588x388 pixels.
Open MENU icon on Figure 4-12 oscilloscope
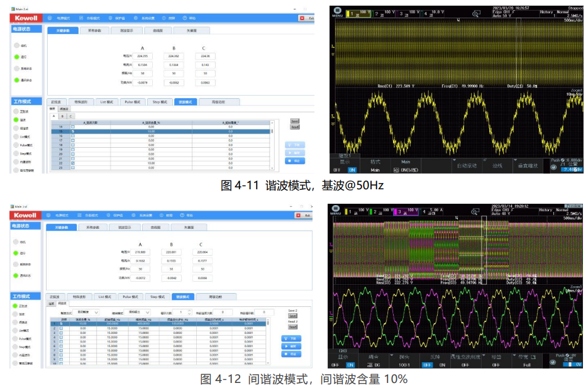tap(336, 209)
